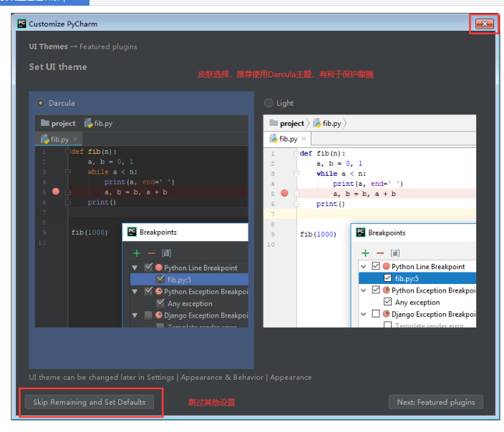Click Featured plugins in the breadcrumb
The height and width of the screenshot is (432, 504).
click(108, 47)
